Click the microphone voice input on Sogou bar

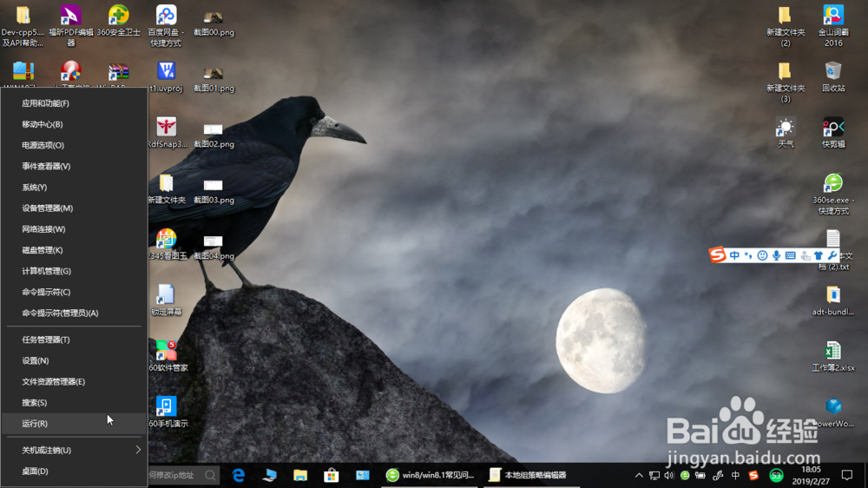click(777, 255)
